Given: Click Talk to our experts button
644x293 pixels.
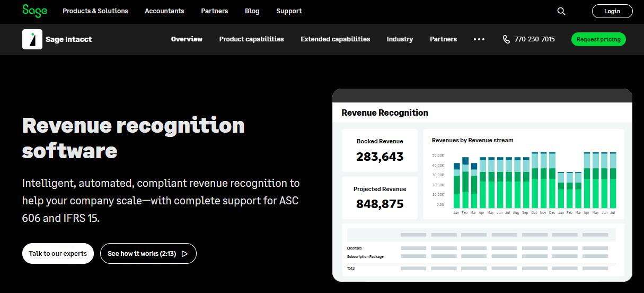Looking at the screenshot, I should (x=58, y=254).
